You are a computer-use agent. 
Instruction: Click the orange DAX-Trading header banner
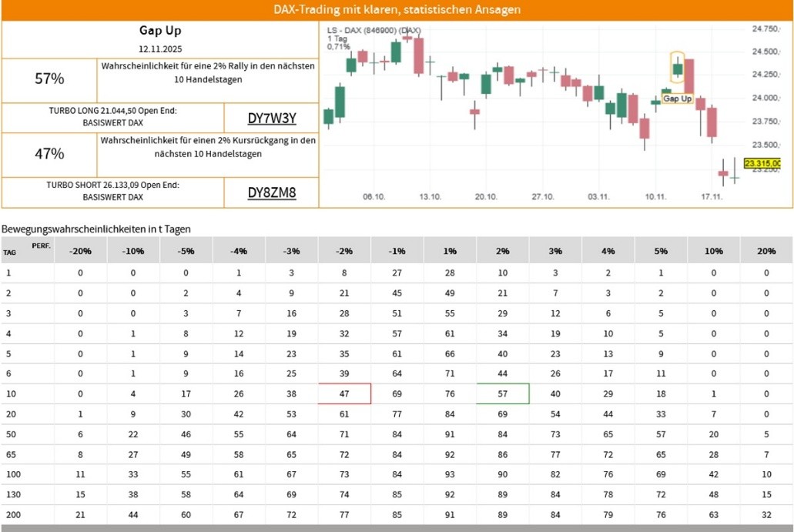coord(397,10)
